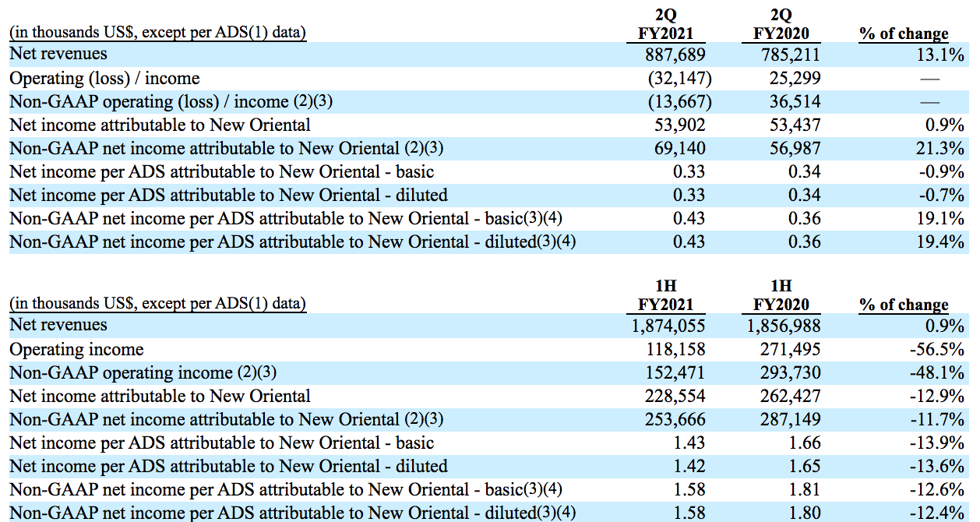Select diluted per-ADS value 1.42
Image resolution: width=980 pixels, height=522 pixels.
pyautogui.click(x=690, y=466)
